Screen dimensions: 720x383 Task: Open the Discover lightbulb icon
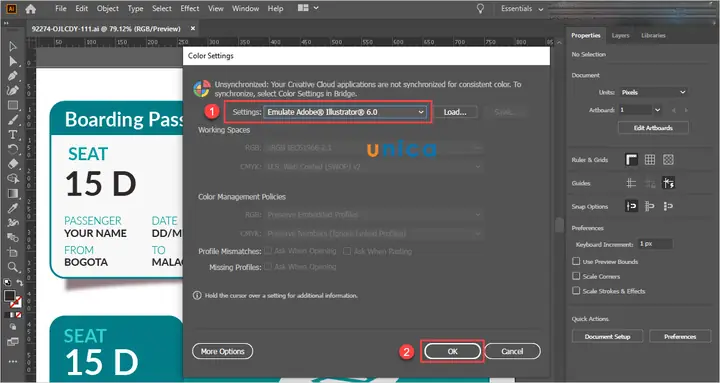[x=480, y=9]
